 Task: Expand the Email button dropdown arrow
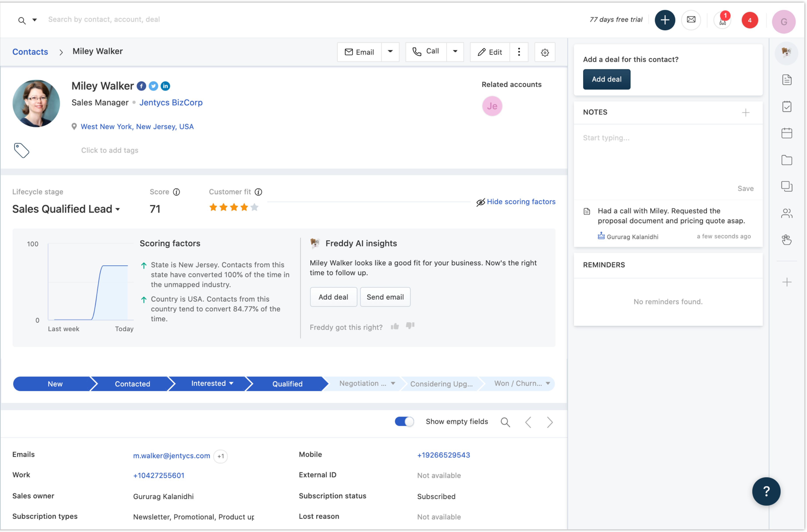(x=390, y=52)
